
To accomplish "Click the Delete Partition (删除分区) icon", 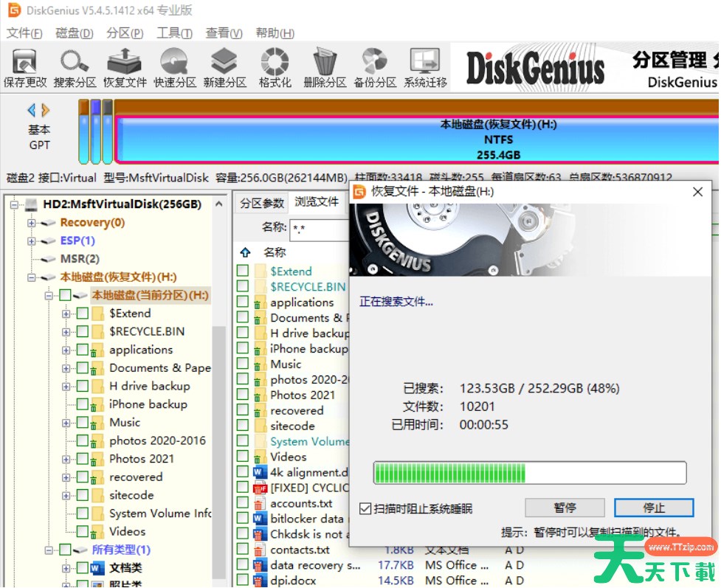I will (x=325, y=68).
